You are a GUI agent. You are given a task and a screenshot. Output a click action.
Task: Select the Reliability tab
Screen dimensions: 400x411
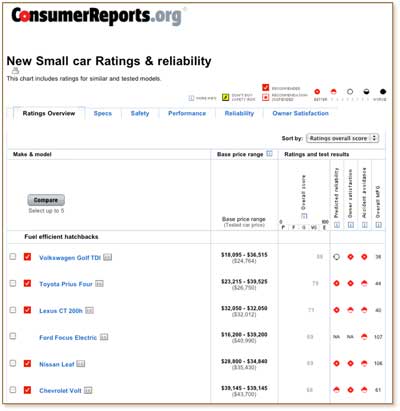(x=239, y=113)
